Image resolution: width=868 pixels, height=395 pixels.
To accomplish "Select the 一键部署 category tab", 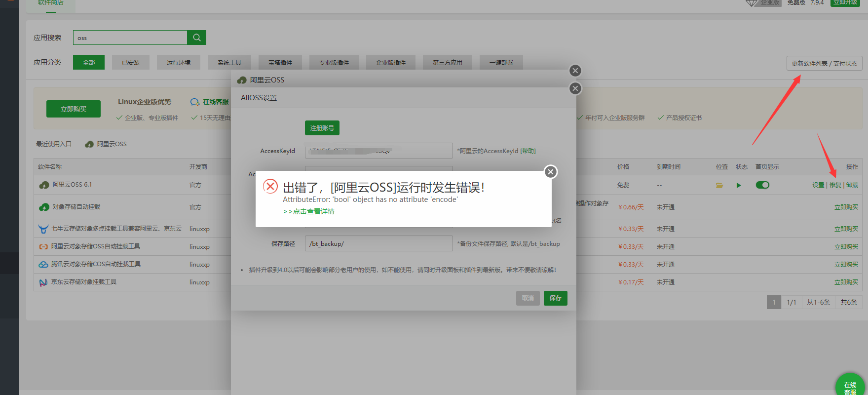I will [501, 62].
